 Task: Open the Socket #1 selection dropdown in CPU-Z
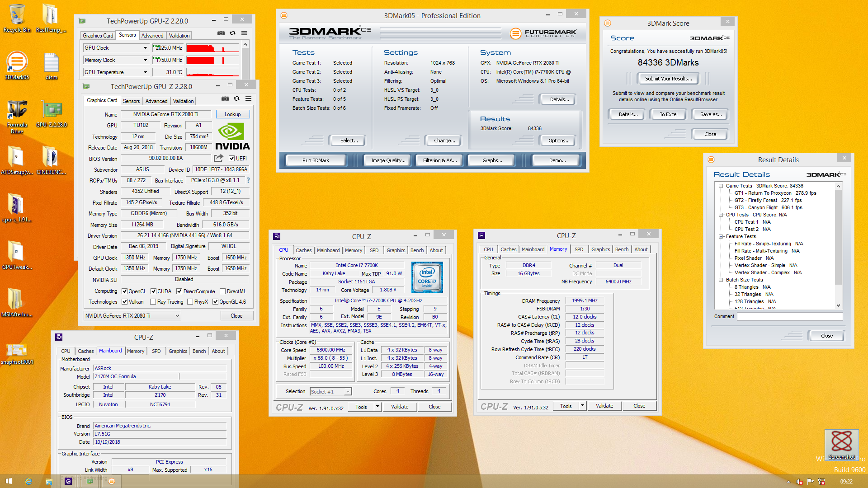pyautogui.click(x=331, y=392)
